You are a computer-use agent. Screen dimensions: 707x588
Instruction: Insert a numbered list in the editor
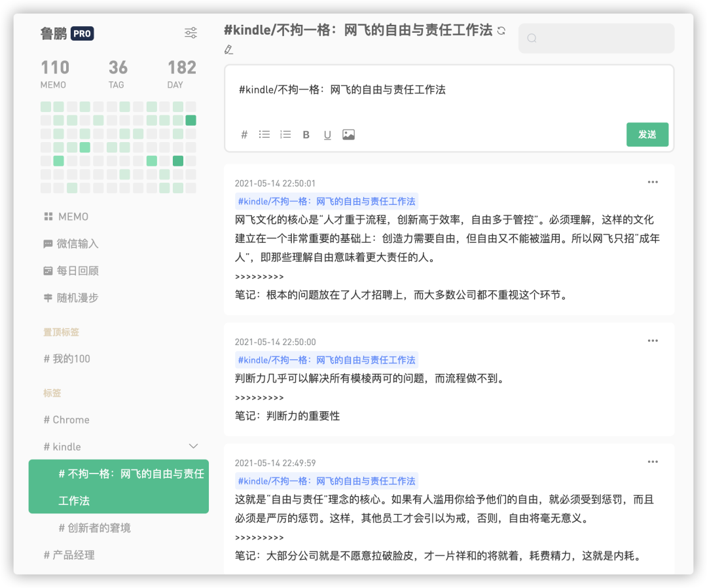[x=285, y=134]
